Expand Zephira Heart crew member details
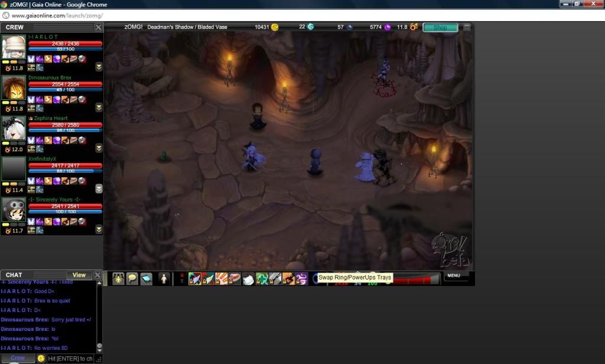605x364 pixels. [99, 148]
